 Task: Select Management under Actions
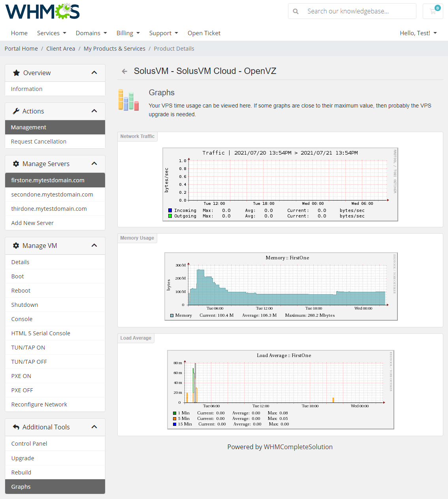point(55,127)
